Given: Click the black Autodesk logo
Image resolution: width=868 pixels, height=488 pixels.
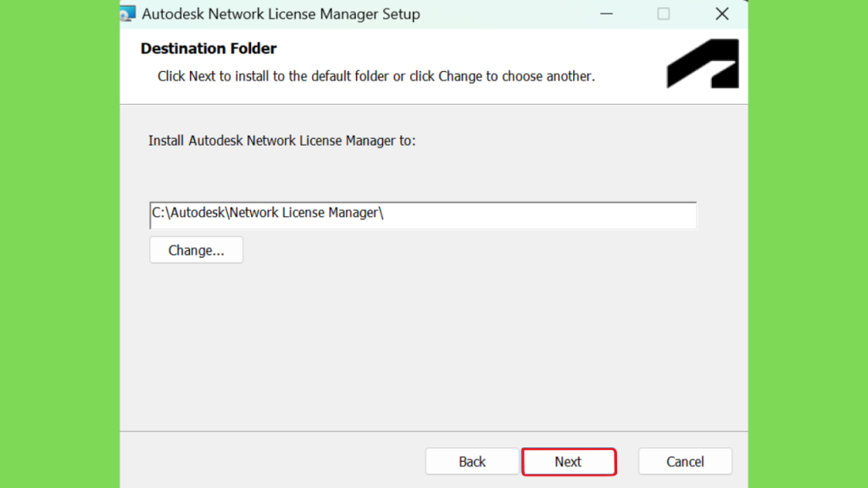Looking at the screenshot, I should click(703, 64).
